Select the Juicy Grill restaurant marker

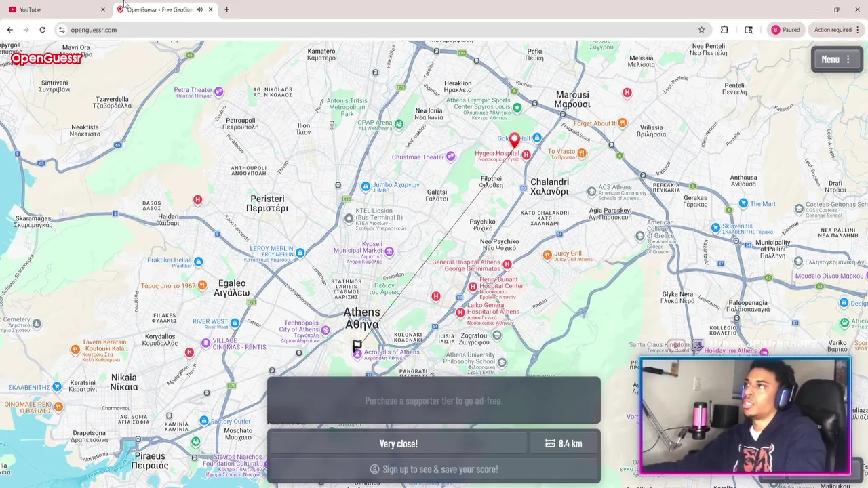pyautogui.click(x=547, y=255)
